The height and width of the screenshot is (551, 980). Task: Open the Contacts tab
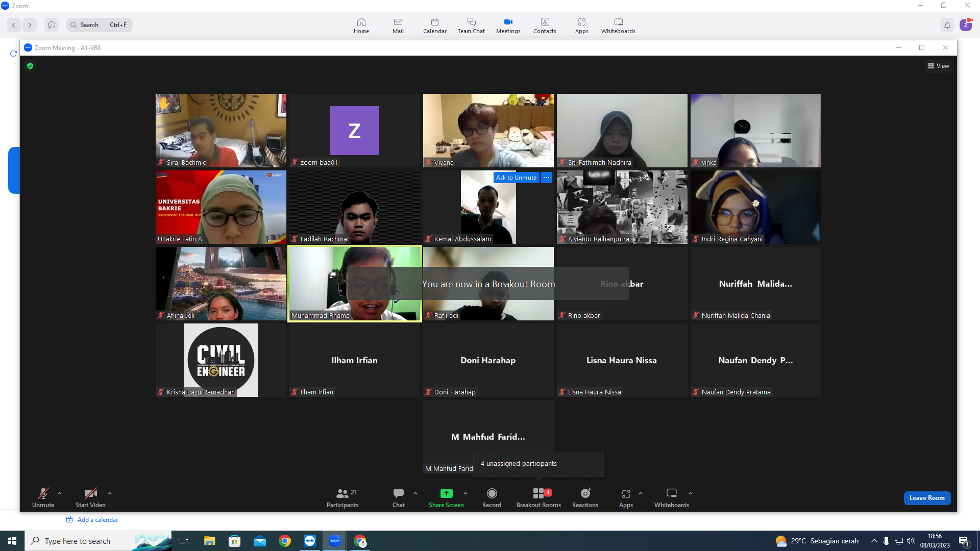[545, 26]
